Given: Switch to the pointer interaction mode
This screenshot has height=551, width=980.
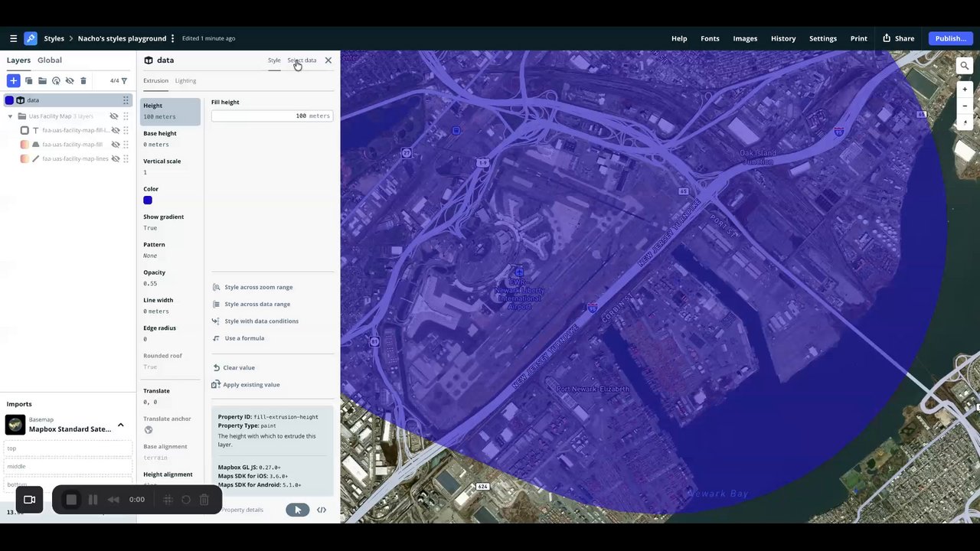Looking at the screenshot, I should click(x=298, y=510).
